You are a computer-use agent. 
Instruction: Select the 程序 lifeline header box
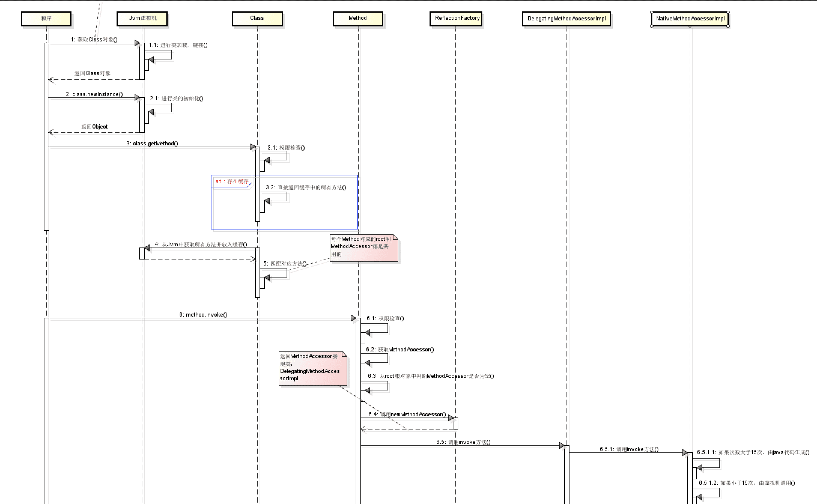coord(46,19)
